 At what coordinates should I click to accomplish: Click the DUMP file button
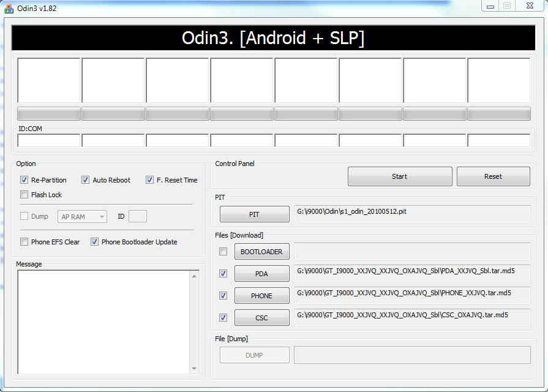pyautogui.click(x=255, y=355)
